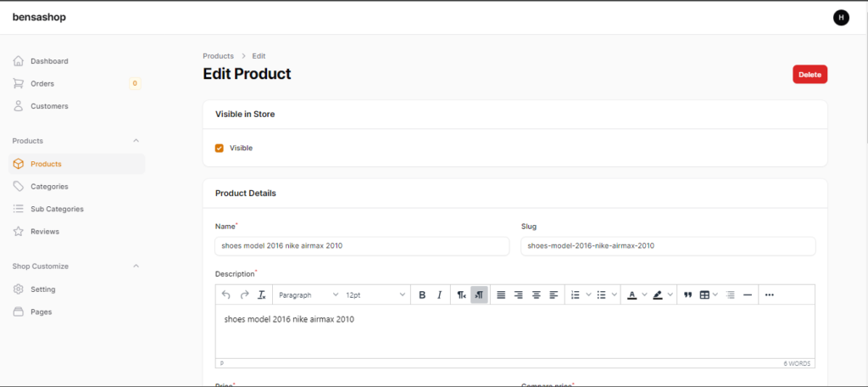Click the Setting gear icon
Viewport: 868px width, 387px height.
pos(19,289)
